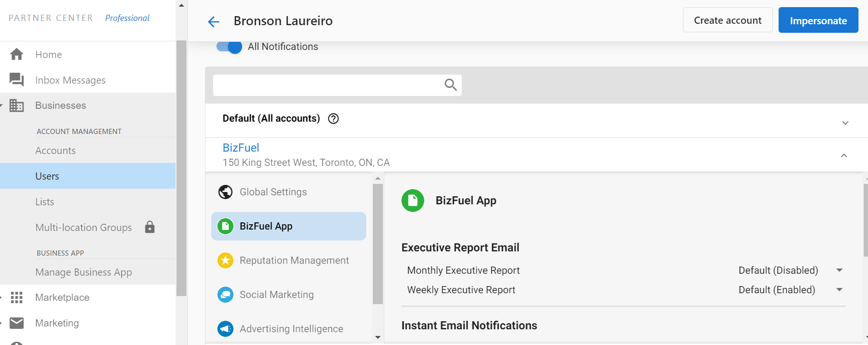Open Multi-location Groups item
The height and width of the screenshot is (345, 868).
83,227
